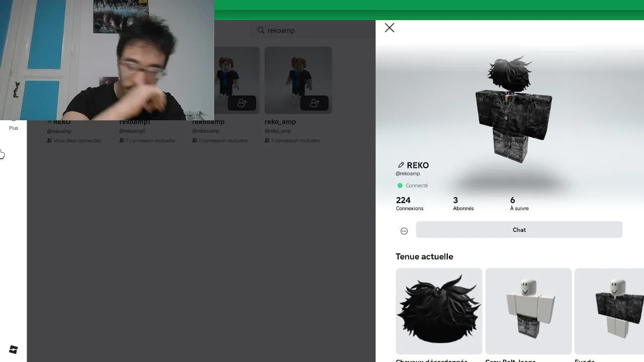The height and width of the screenshot is (362, 644).
Task: Open the three-dot more options button
Action: (404, 231)
